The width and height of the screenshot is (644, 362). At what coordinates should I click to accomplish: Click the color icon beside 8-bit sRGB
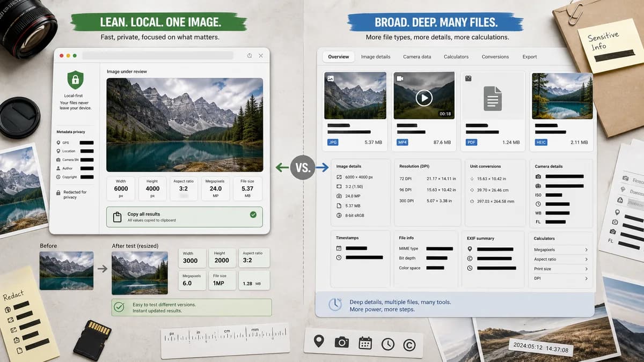point(339,215)
